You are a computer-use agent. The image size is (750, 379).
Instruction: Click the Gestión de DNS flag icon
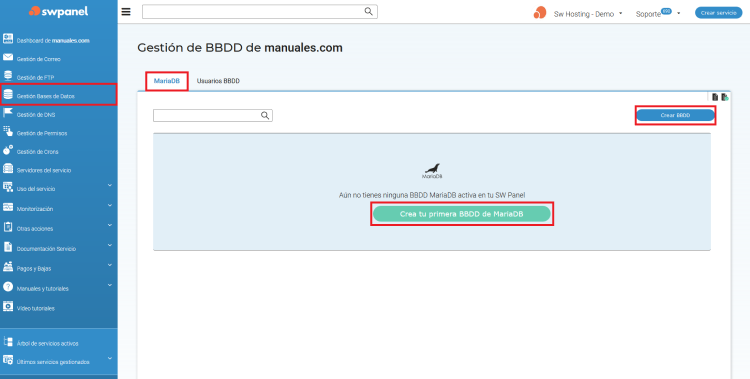(8, 113)
